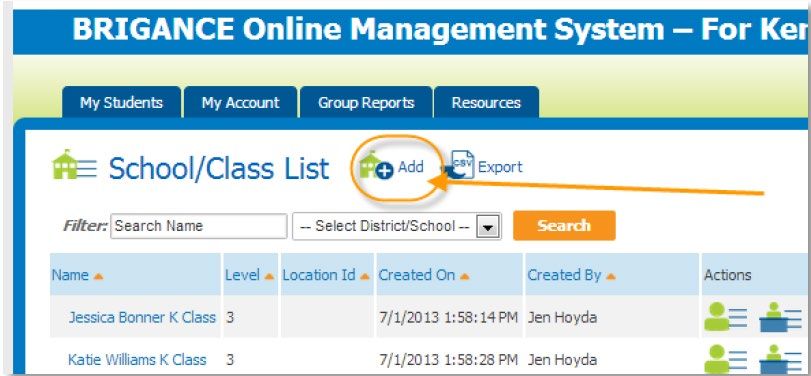
Task: Click the orange Search button
Action: pyautogui.click(x=564, y=225)
